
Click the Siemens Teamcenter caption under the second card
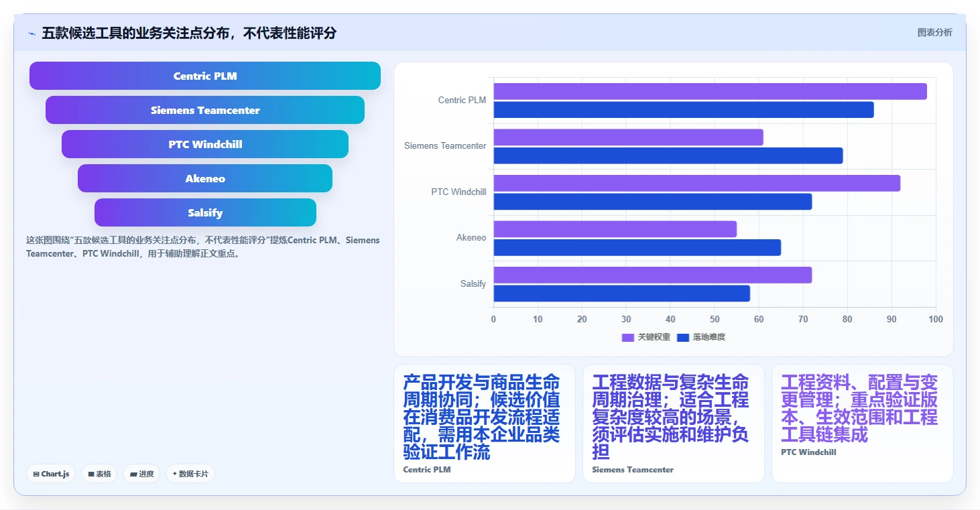(633, 470)
